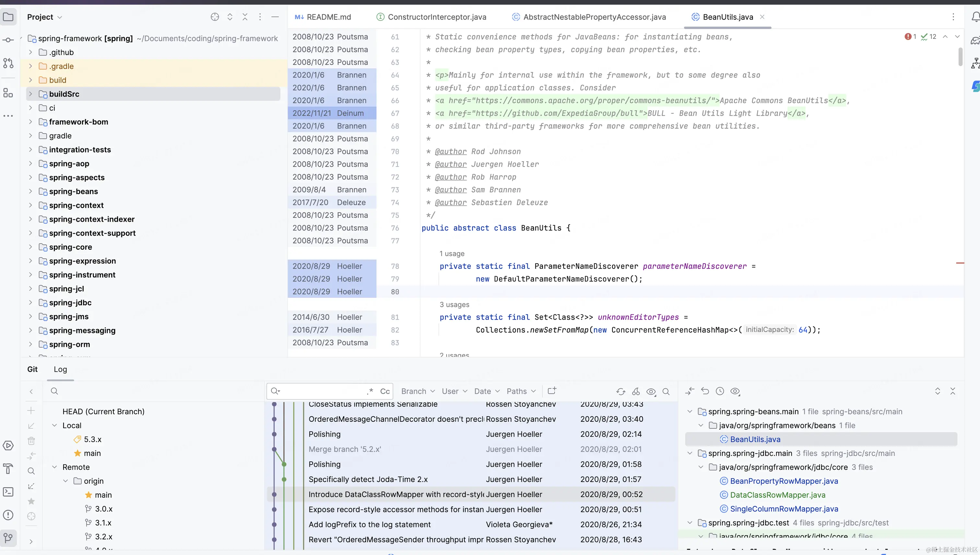Expand the spring-beans module folder

pyautogui.click(x=30, y=191)
